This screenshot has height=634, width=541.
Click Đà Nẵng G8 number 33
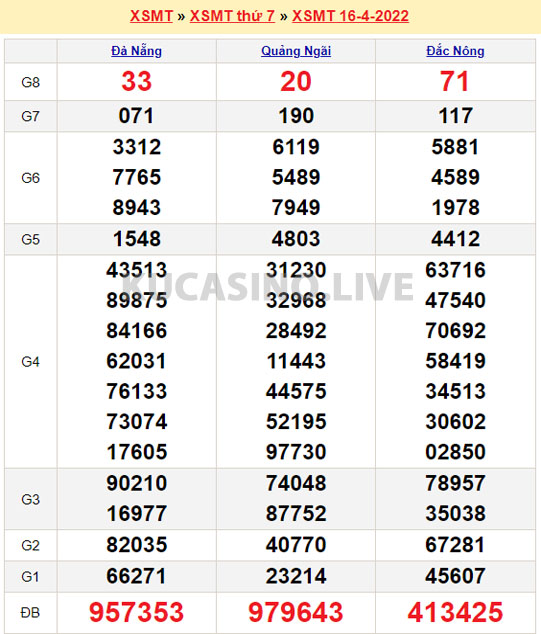point(137,81)
